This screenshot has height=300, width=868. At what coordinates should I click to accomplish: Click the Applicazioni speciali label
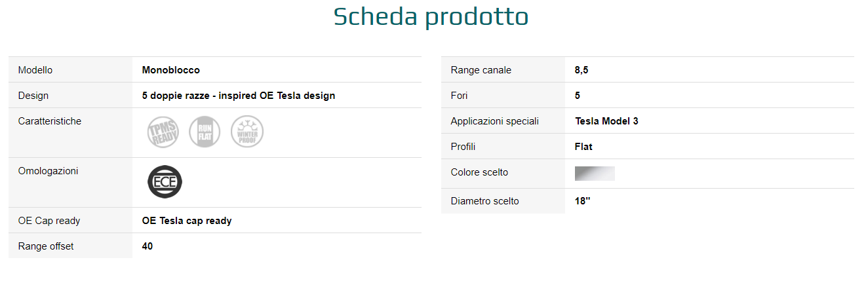pos(494,121)
